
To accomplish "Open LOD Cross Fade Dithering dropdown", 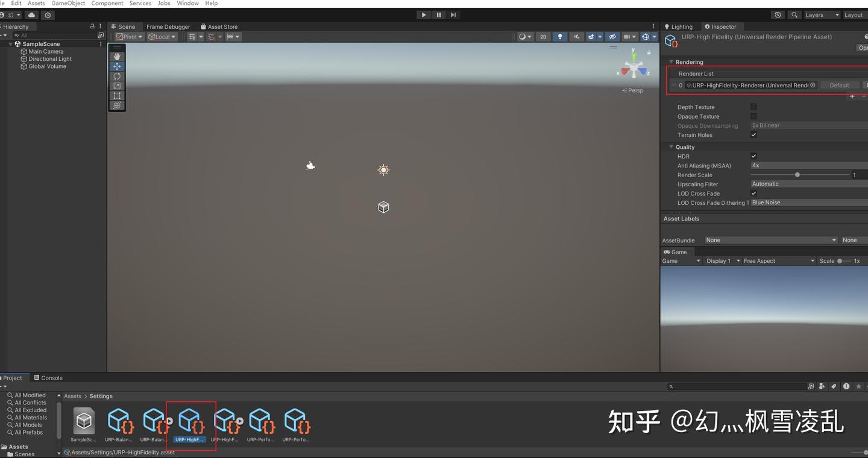I will 809,202.
